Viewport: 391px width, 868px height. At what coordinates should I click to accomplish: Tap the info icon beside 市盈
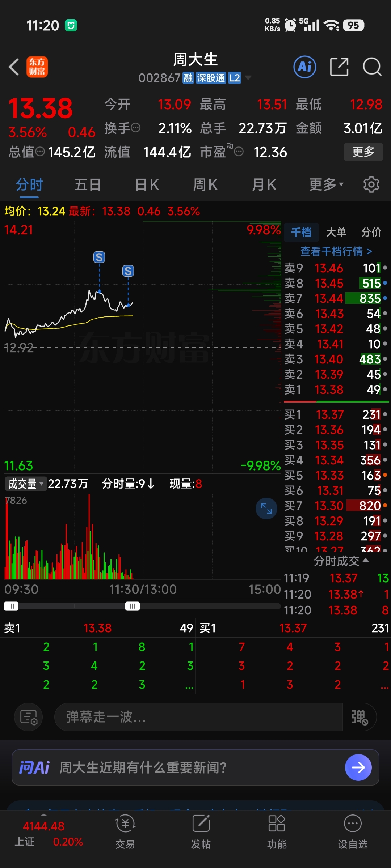[x=239, y=152]
